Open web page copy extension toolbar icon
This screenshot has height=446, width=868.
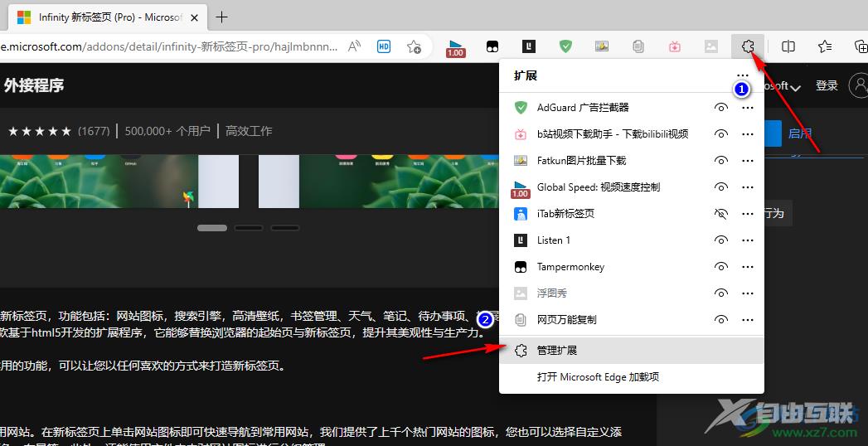638,46
